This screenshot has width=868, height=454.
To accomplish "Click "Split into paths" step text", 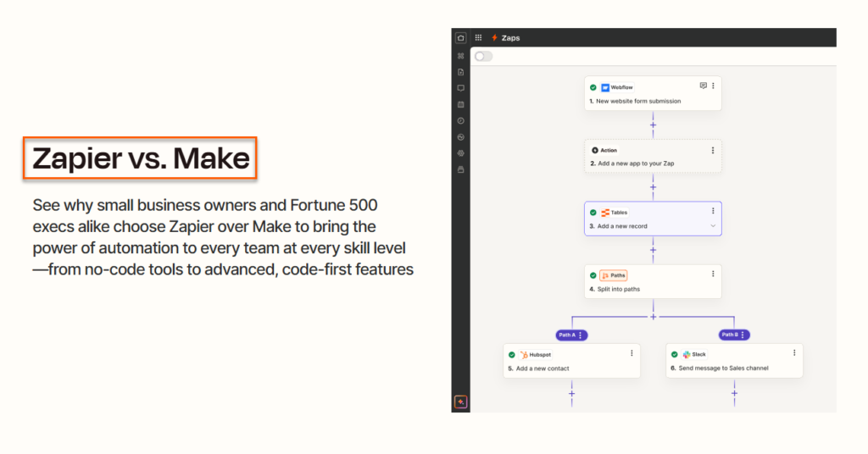I will pyautogui.click(x=618, y=289).
